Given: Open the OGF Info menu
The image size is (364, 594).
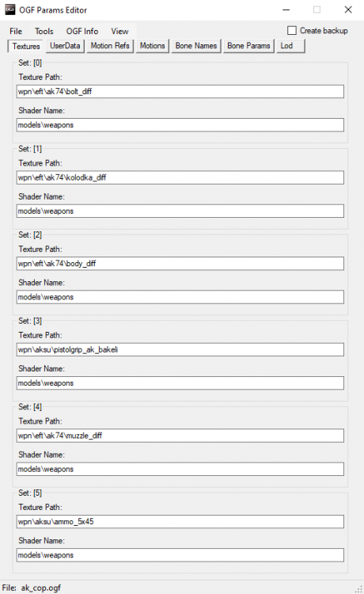Looking at the screenshot, I should [82, 32].
